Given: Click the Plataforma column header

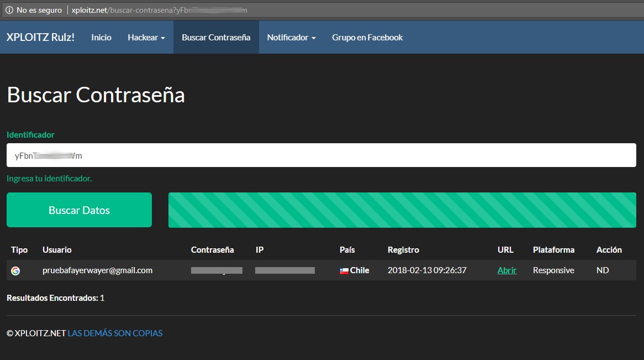Looking at the screenshot, I should [x=553, y=250].
